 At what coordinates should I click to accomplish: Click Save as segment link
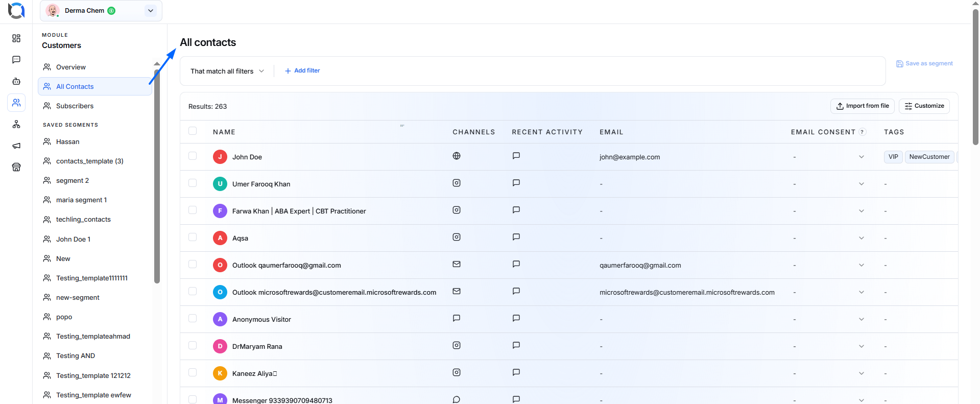click(x=924, y=63)
